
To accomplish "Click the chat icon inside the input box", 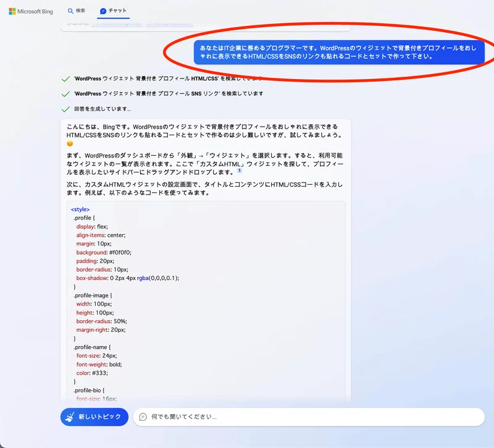I will pyautogui.click(x=143, y=416).
